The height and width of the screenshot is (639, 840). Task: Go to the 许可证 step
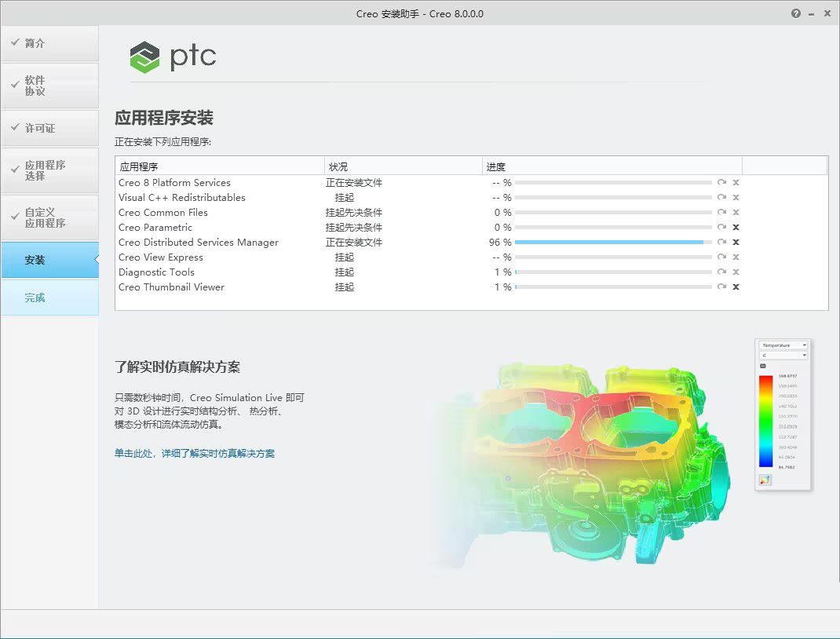coord(49,128)
